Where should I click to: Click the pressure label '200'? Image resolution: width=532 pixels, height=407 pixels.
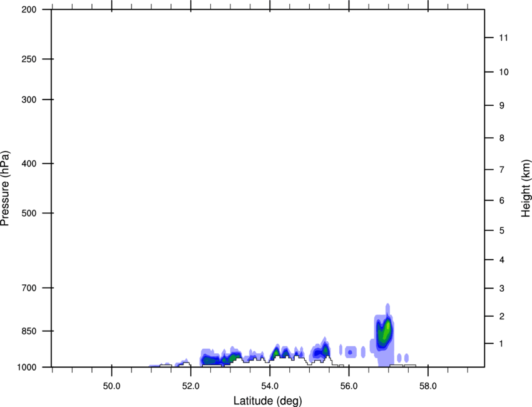click(29, 9)
